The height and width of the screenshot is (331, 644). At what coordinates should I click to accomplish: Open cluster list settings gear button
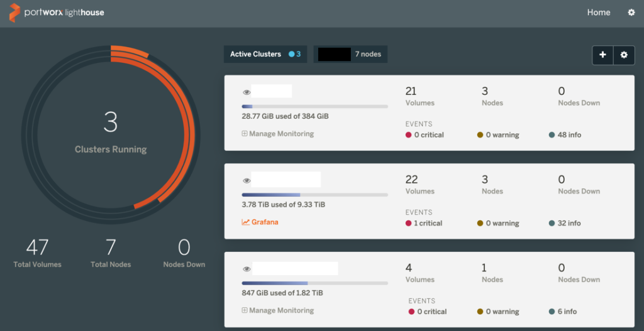tap(624, 55)
